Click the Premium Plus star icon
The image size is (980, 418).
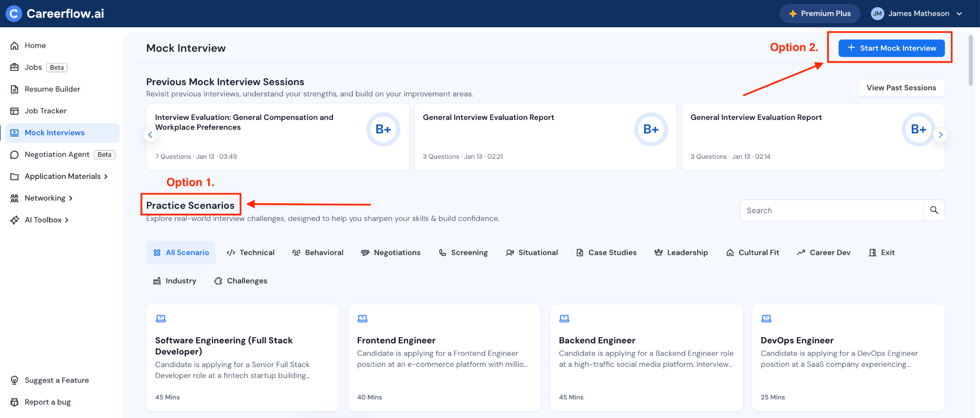(x=793, y=13)
